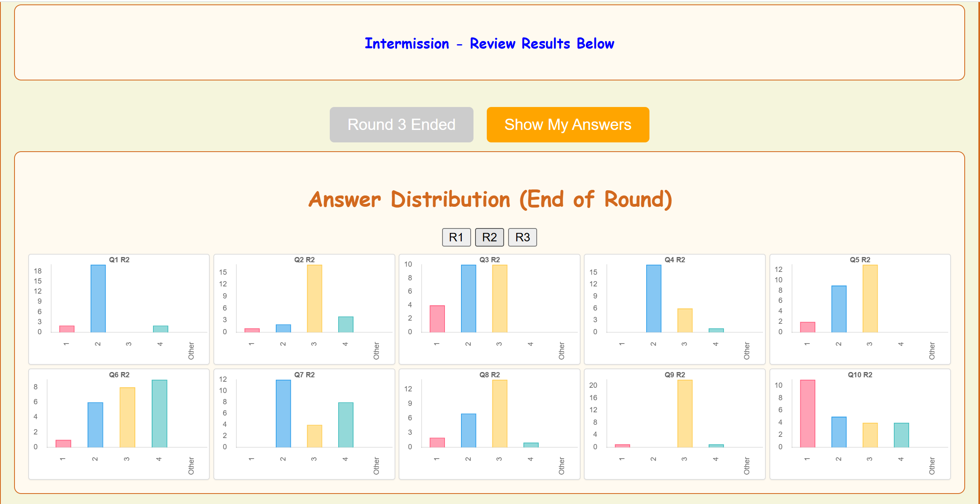Open the R3 results tab
This screenshot has height=504, width=980.
(522, 237)
